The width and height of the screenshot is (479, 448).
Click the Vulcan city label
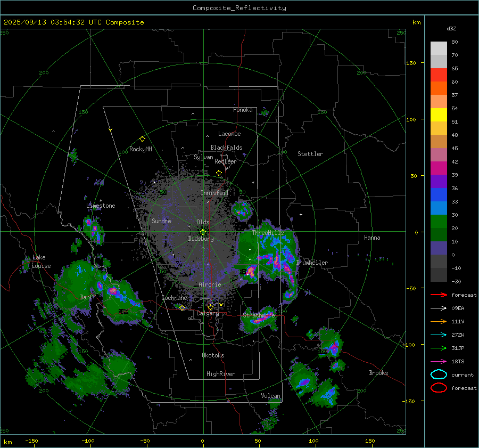click(270, 396)
